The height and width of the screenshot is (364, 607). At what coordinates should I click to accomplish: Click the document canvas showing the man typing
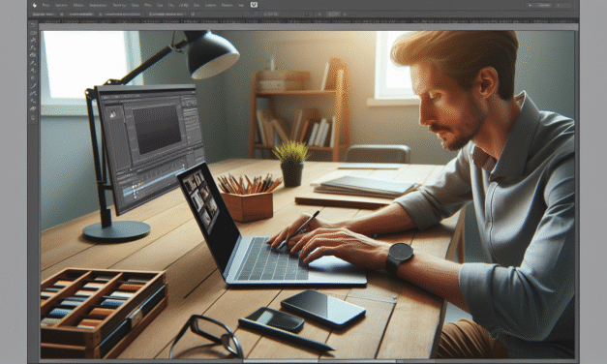308,195
